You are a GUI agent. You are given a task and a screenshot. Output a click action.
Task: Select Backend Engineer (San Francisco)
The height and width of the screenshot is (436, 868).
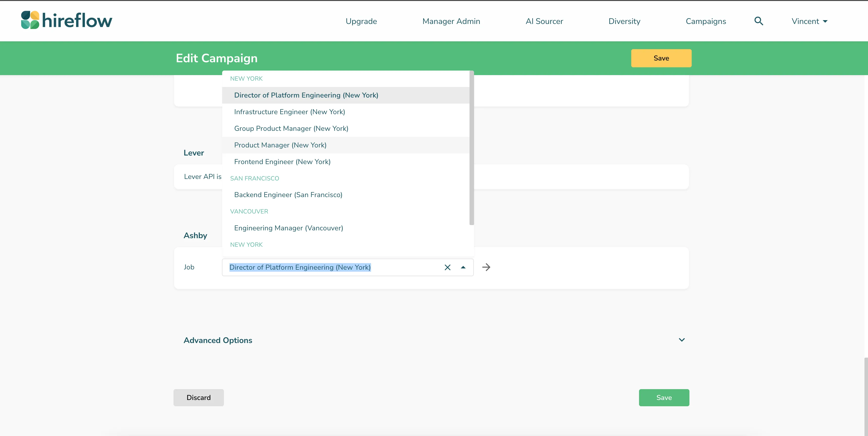(x=346, y=195)
